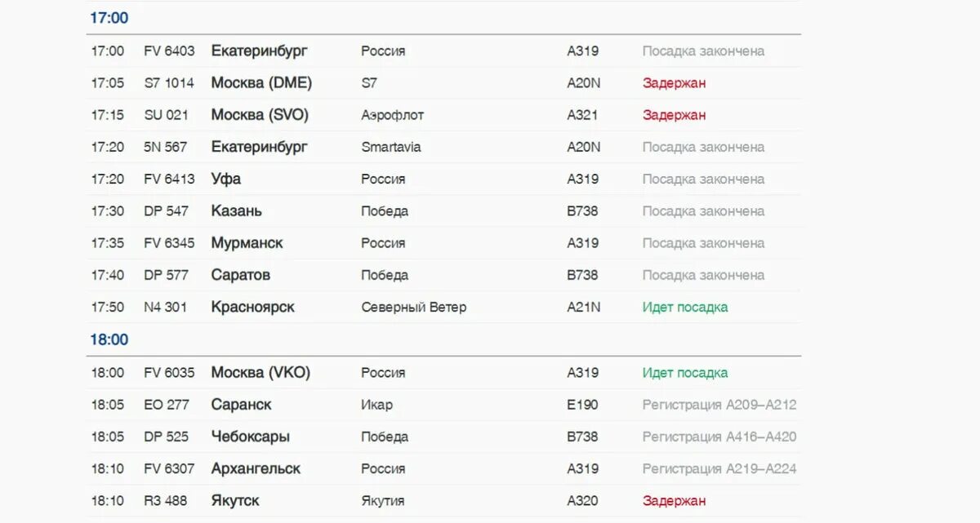Click the Северный Ветер airline name
The height and width of the screenshot is (523, 980).
[414, 307]
